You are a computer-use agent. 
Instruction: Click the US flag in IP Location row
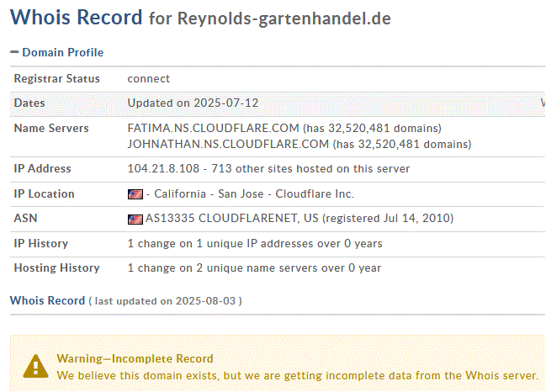135,194
